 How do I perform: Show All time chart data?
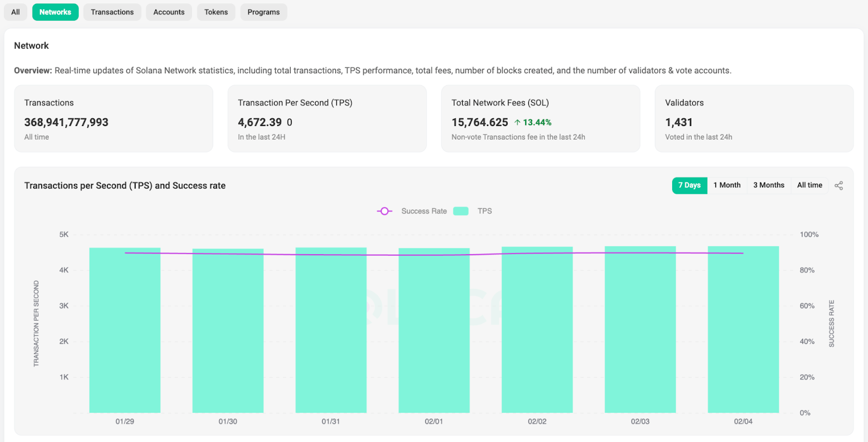pos(809,185)
